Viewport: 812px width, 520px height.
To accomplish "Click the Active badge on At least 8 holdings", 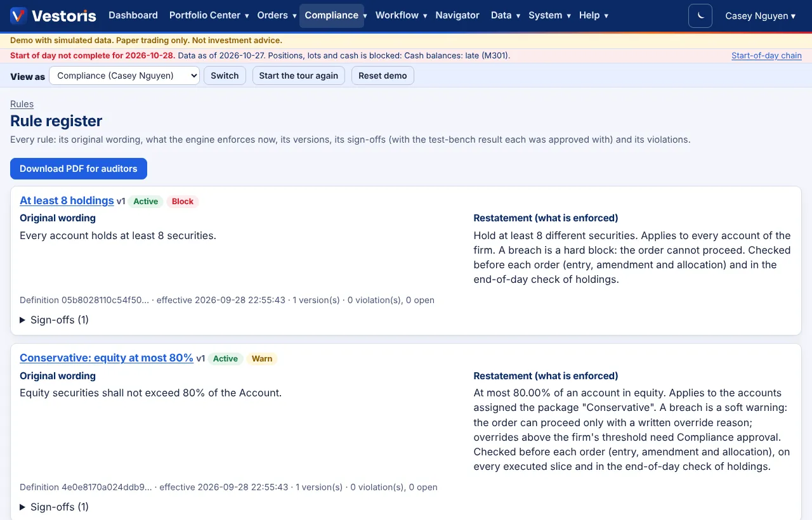I will coord(145,202).
